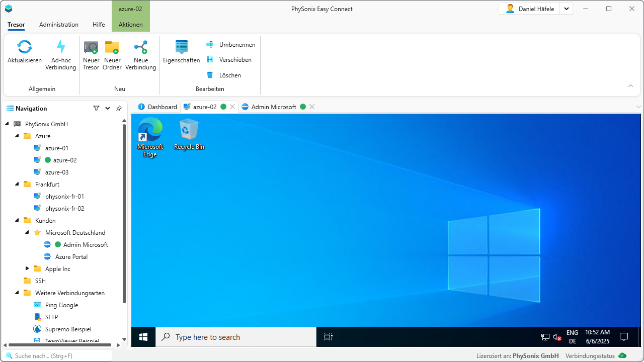
Task: Click the remote network tray icon
Action: 545,337
